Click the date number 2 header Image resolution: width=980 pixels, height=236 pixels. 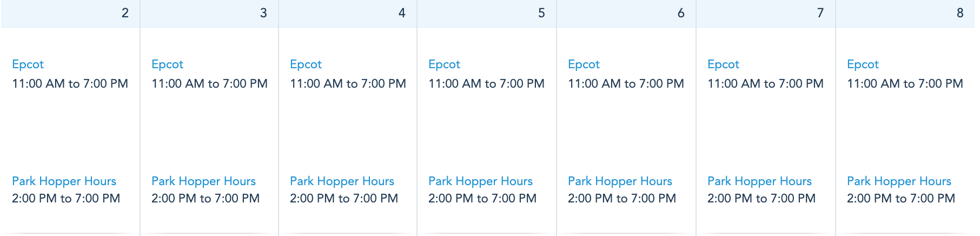[125, 13]
